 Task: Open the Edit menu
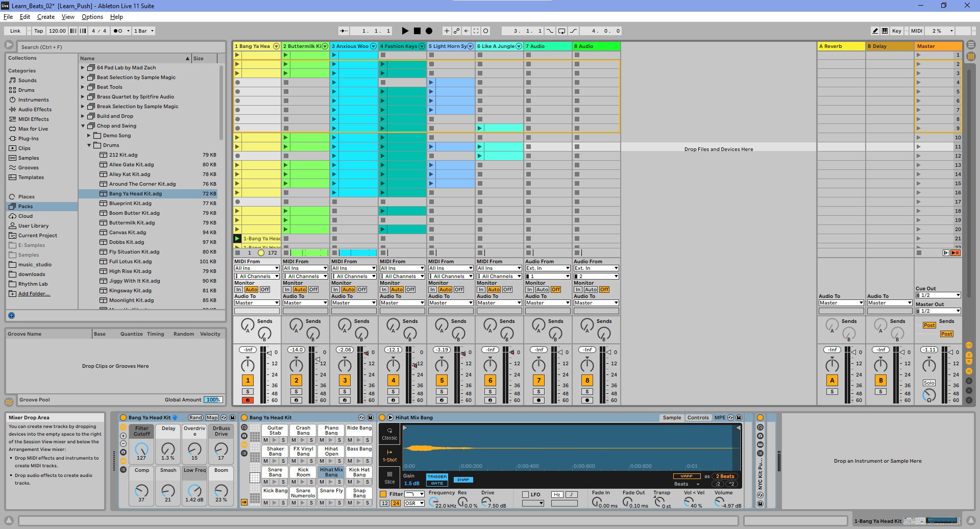(x=25, y=17)
